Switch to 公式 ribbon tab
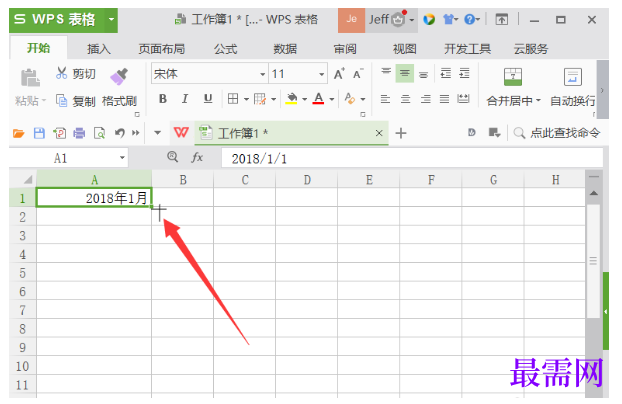 [x=226, y=49]
